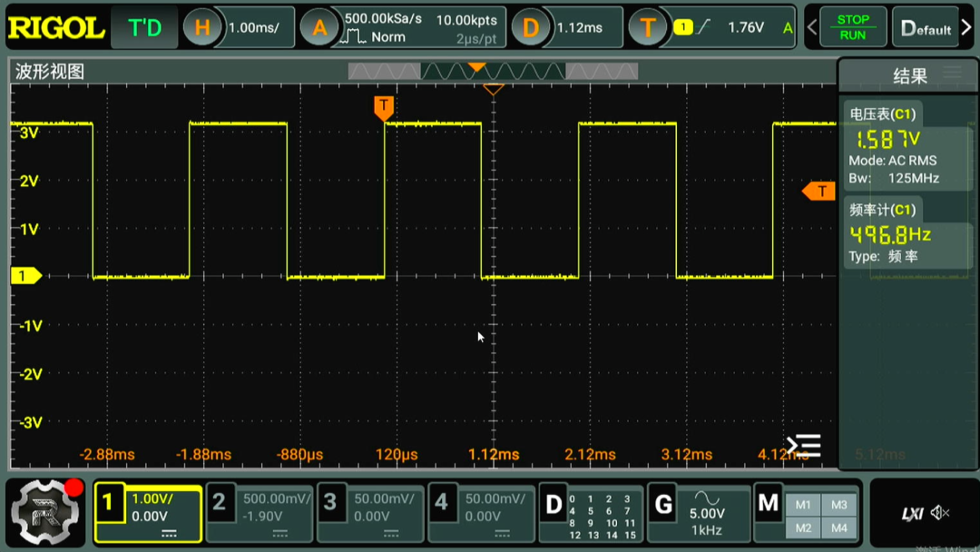Click the orange H horizontal timebase icon
The height and width of the screenshot is (552, 980).
point(201,27)
